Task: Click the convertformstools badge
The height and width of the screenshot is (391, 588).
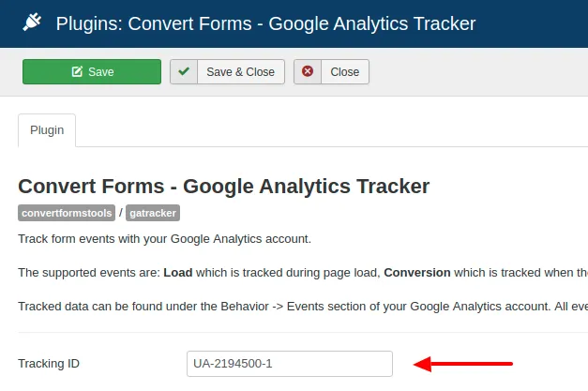Action: click(x=67, y=213)
